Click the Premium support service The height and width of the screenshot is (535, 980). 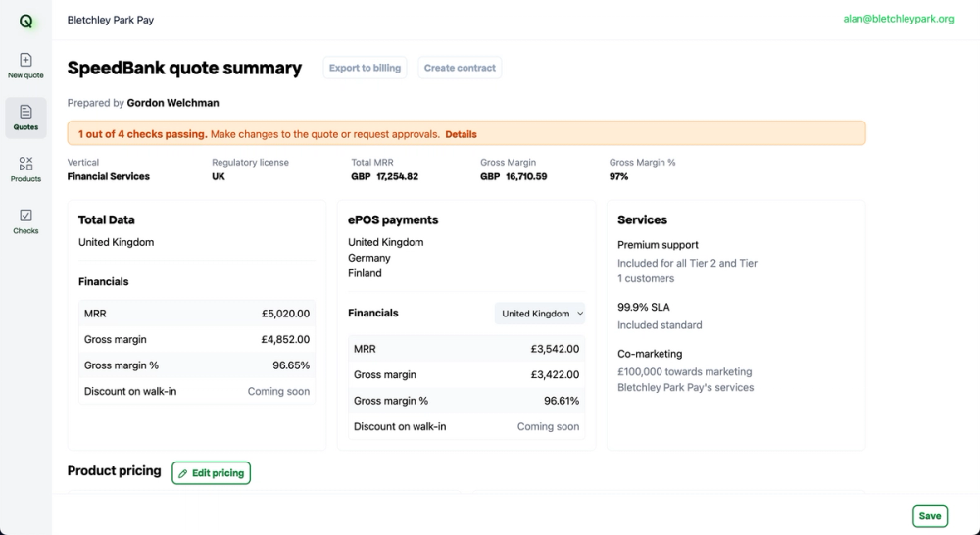tap(659, 245)
